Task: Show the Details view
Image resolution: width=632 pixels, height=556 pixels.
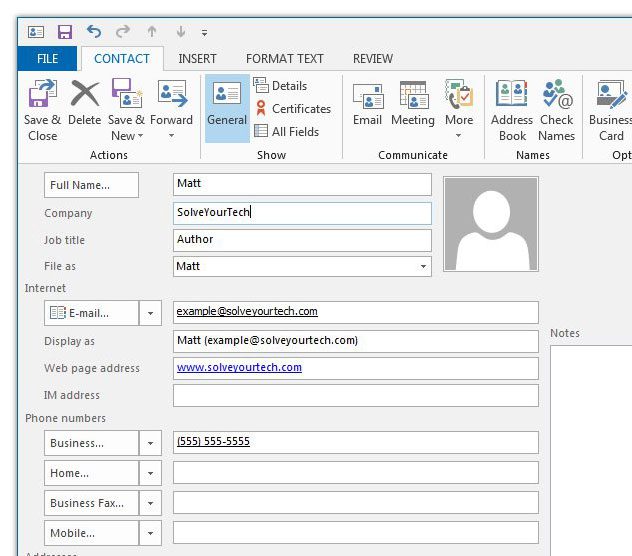Action: (280, 86)
